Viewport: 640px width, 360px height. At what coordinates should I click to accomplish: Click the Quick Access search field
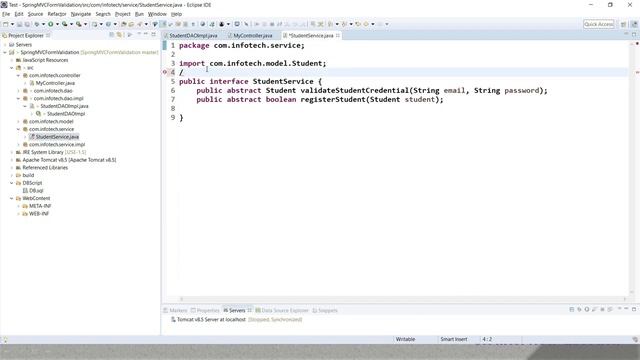click(598, 24)
